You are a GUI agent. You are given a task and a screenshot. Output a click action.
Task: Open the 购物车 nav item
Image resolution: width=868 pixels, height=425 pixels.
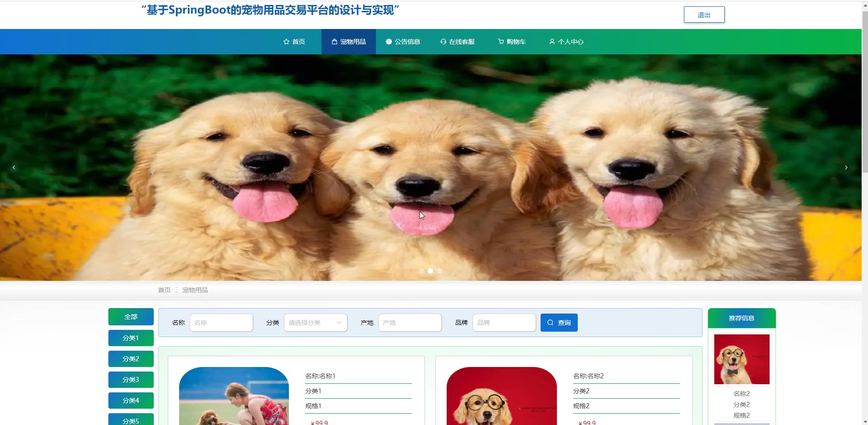click(x=512, y=42)
